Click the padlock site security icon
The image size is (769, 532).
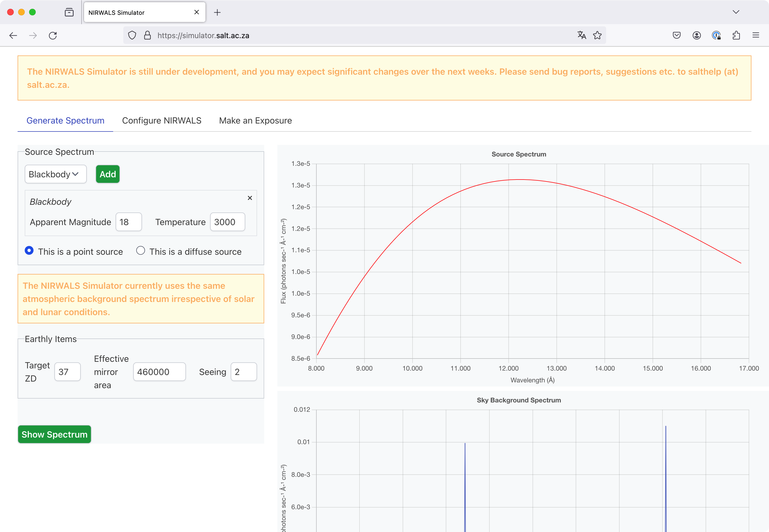[x=147, y=35]
